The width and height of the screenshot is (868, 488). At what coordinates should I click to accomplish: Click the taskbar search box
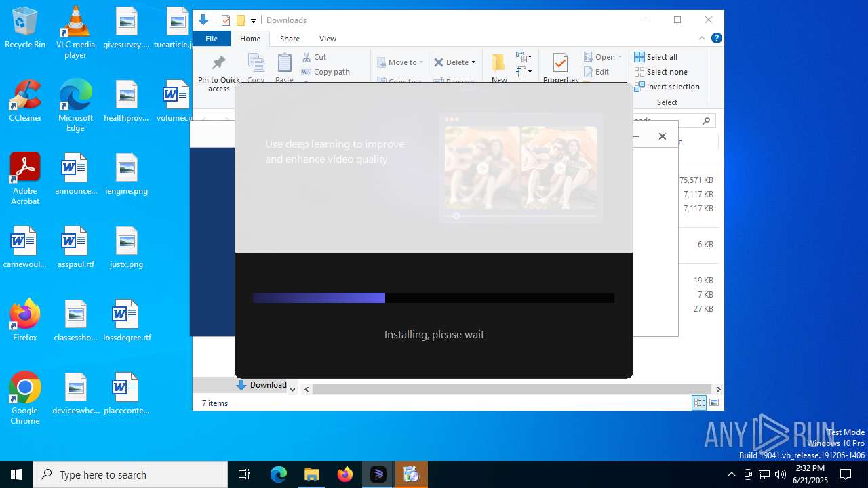(130, 474)
